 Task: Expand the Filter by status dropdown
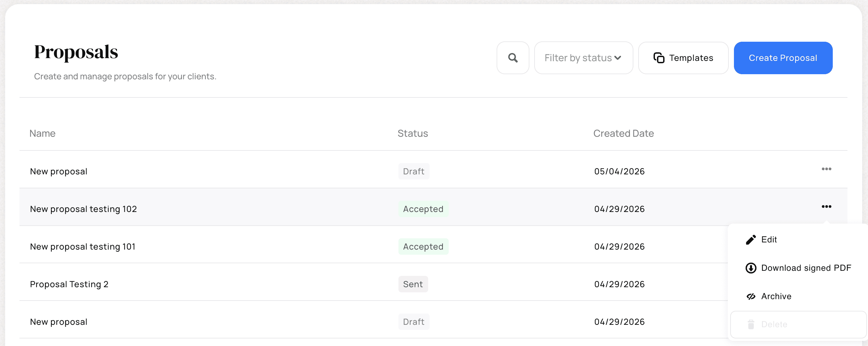(x=583, y=58)
